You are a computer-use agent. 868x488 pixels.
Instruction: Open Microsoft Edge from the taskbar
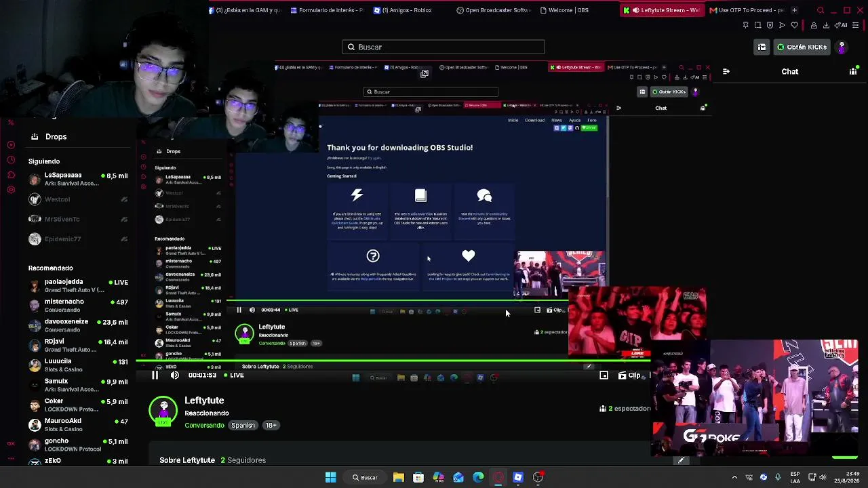point(478,477)
